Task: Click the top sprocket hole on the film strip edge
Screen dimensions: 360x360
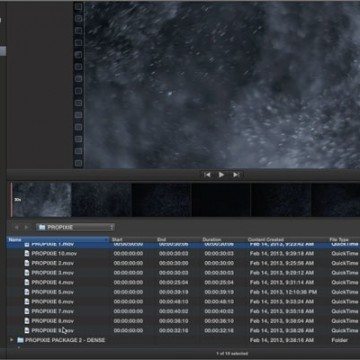Action: pyautogui.click(x=78, y=6)
